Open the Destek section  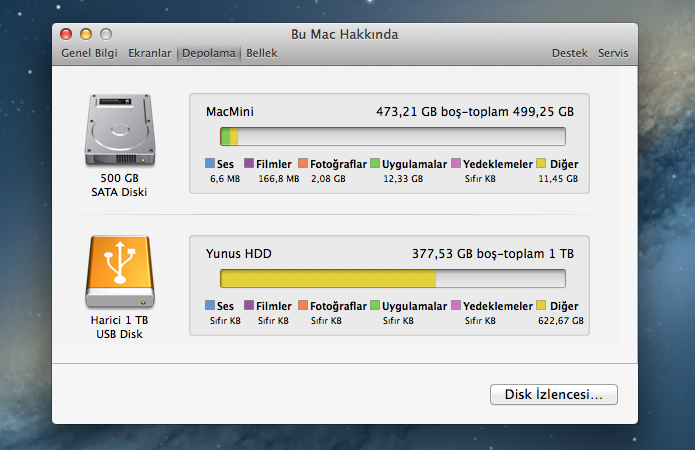click(x=570, y=53)
